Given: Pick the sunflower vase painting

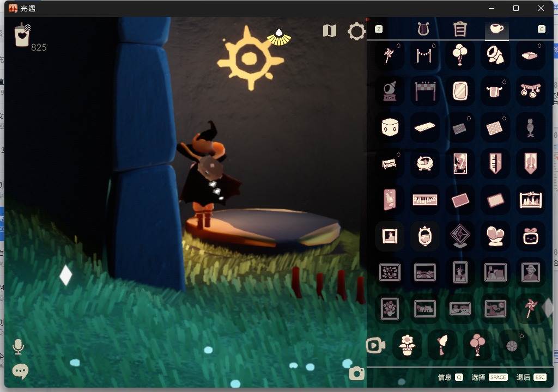Looking at the screenshot, I should 389,308.
